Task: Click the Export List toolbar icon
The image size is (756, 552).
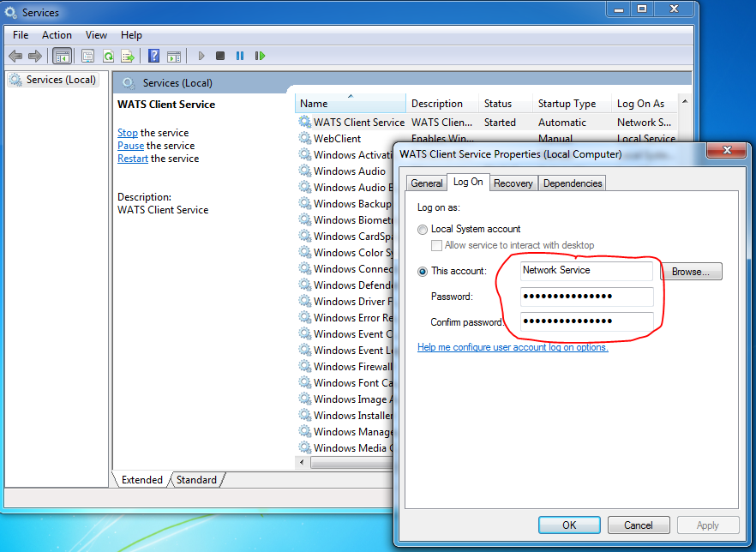Action: coord(128,57)
